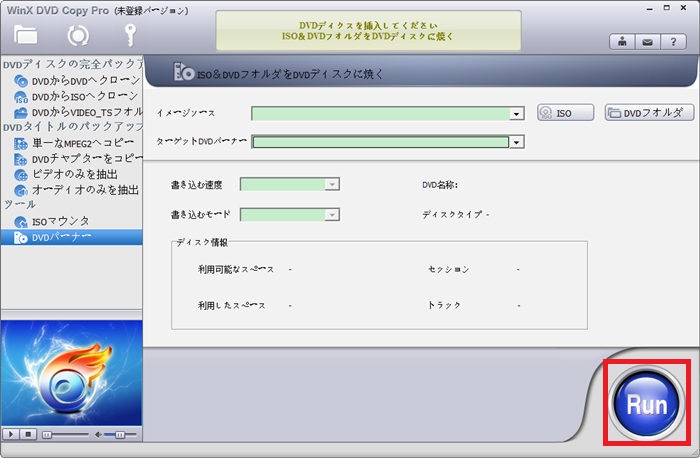Click the セクション label
This screenshot has width=700, height=458.
tap(448, 269)
